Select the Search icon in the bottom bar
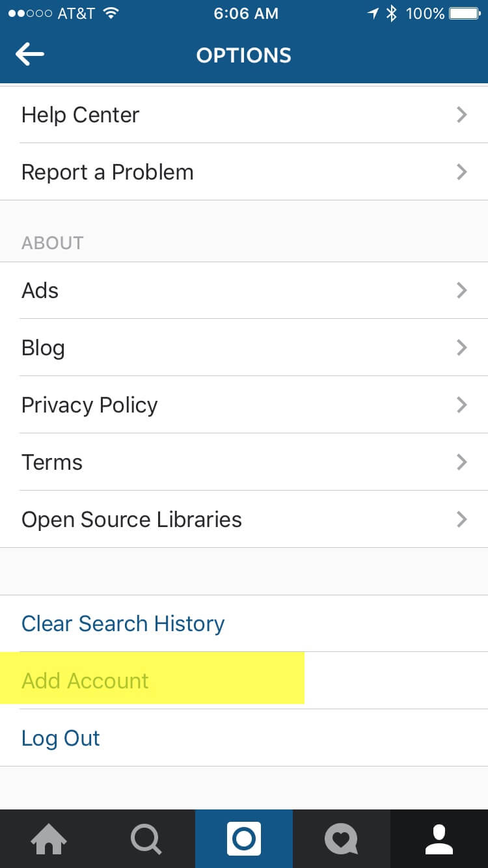This screenshot has height=868, width=488. 146,839
